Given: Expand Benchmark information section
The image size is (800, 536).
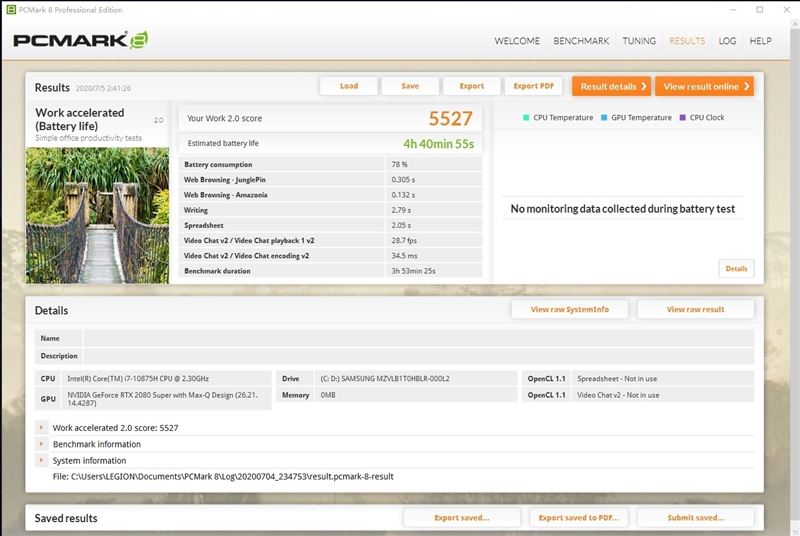Looking at the screenshot, I should (41, 444).
